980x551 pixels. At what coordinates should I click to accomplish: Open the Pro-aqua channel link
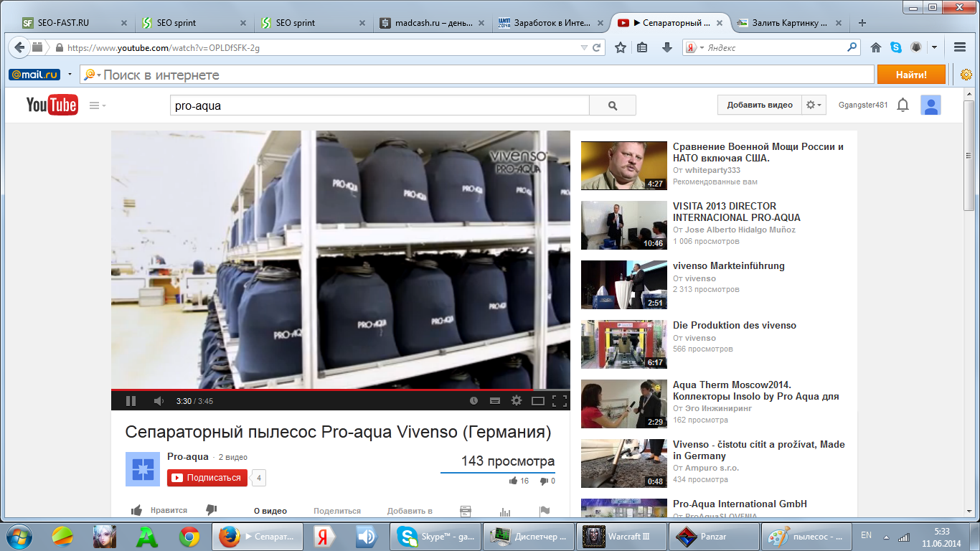[x=188, y=457]
